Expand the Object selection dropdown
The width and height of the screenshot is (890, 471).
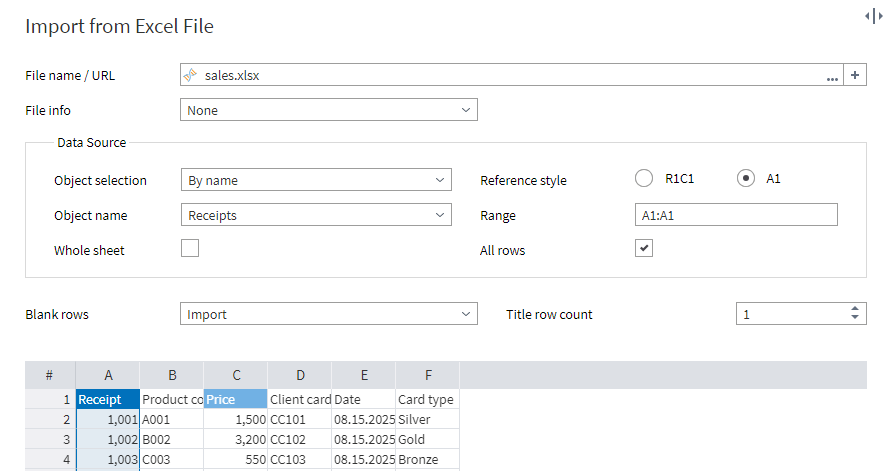click(x=317, y=180)
